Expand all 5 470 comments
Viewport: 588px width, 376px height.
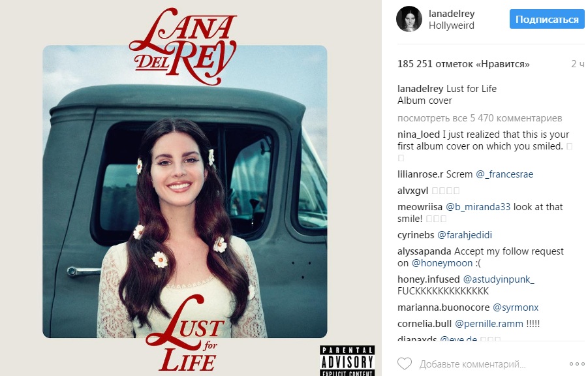pos(480,118)
